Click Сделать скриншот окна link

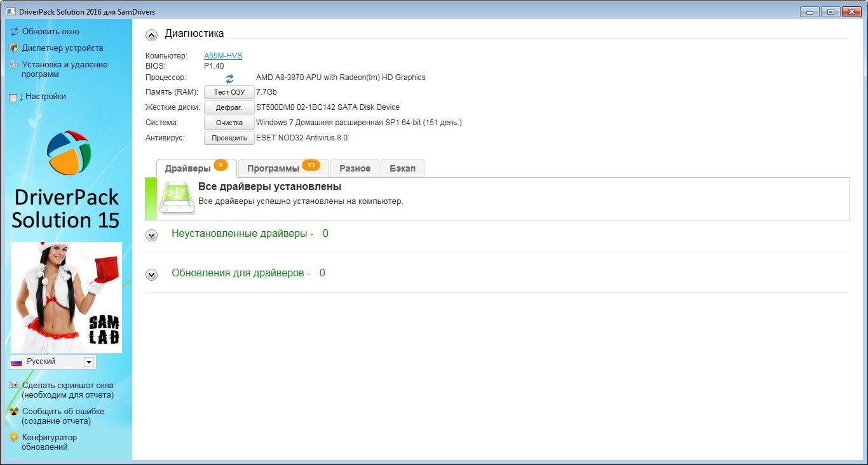67,390
